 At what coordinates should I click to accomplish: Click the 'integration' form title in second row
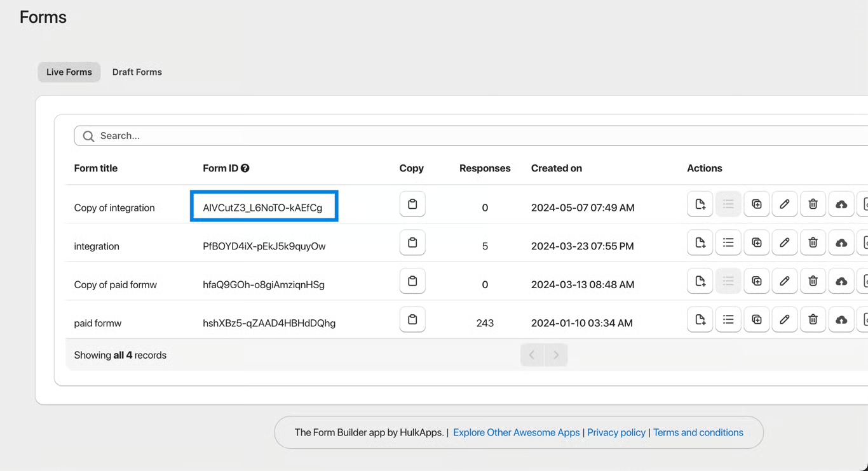[x=97, y=246]
